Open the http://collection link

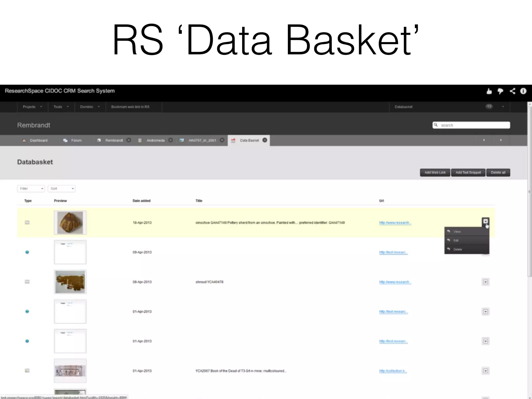coord(393,371)
